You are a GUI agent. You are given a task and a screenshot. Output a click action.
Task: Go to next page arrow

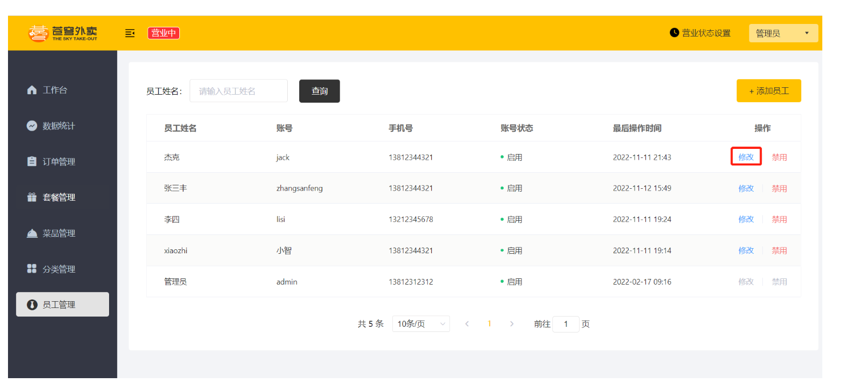(x=512, y=324)
